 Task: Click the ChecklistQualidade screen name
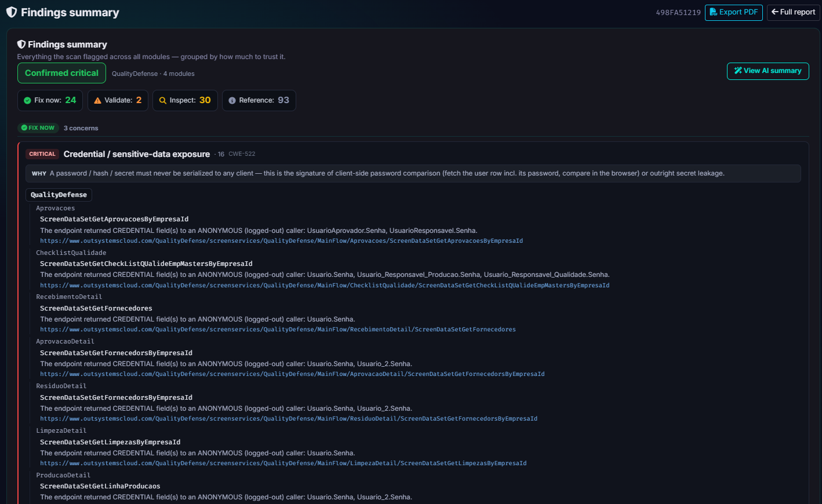71,253
